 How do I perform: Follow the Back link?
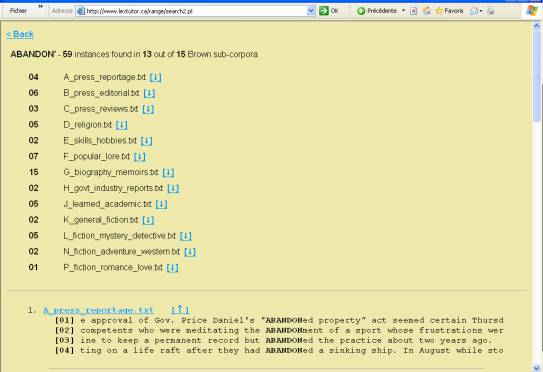point(20,34)
